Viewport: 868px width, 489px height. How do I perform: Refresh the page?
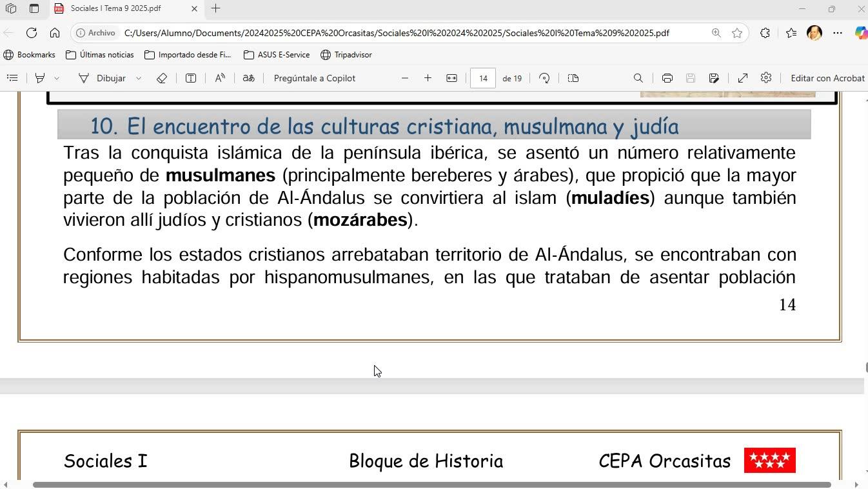tap(32, 33)
